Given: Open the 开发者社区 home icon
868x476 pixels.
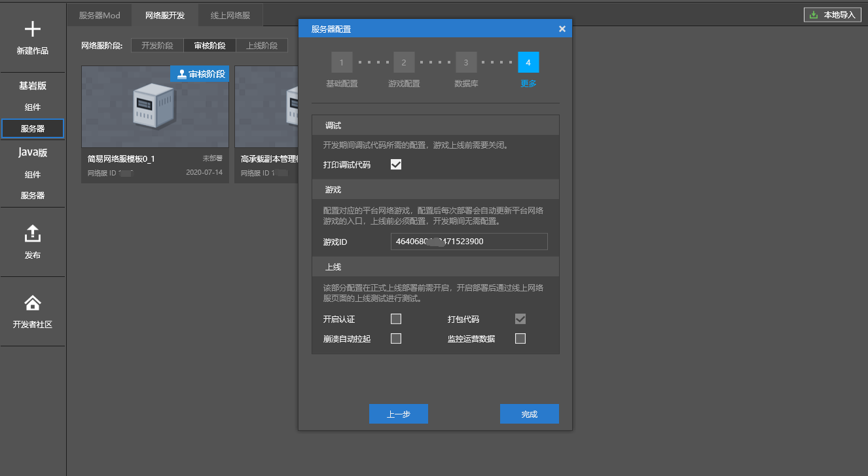Looking at the screenshot, I should coord(33,302).
